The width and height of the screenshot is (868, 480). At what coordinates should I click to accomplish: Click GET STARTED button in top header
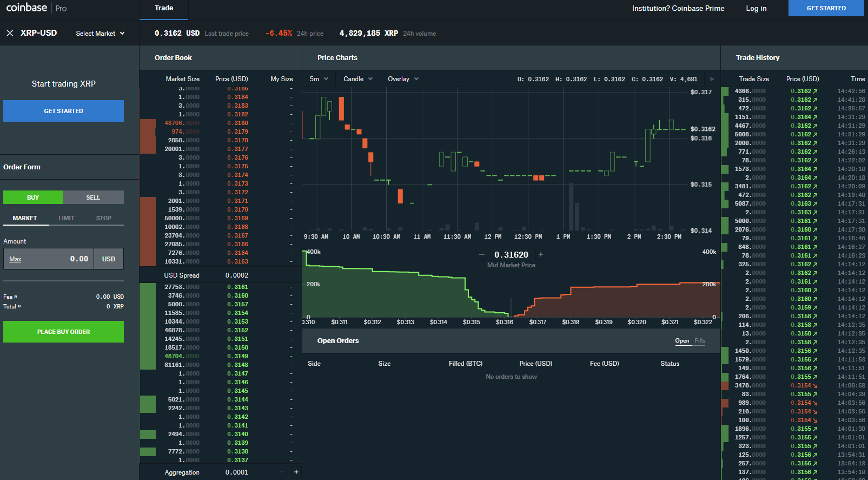(x=826, y=8)
